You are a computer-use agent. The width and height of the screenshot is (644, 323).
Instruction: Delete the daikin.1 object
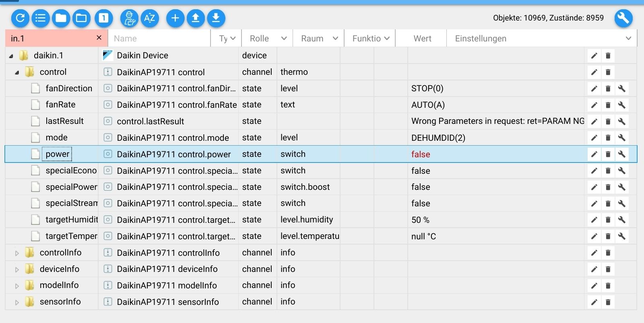608,56
